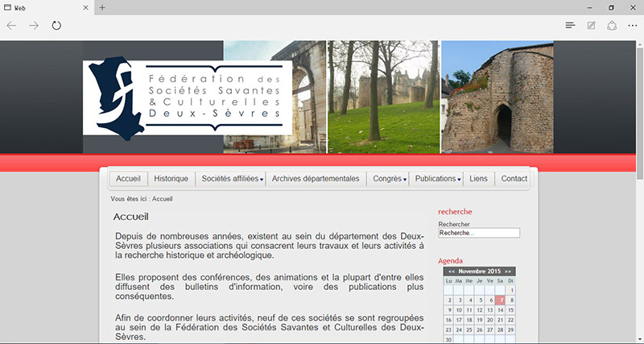Click the Fédération Deux-Sèvres logo

pos(187,95)
